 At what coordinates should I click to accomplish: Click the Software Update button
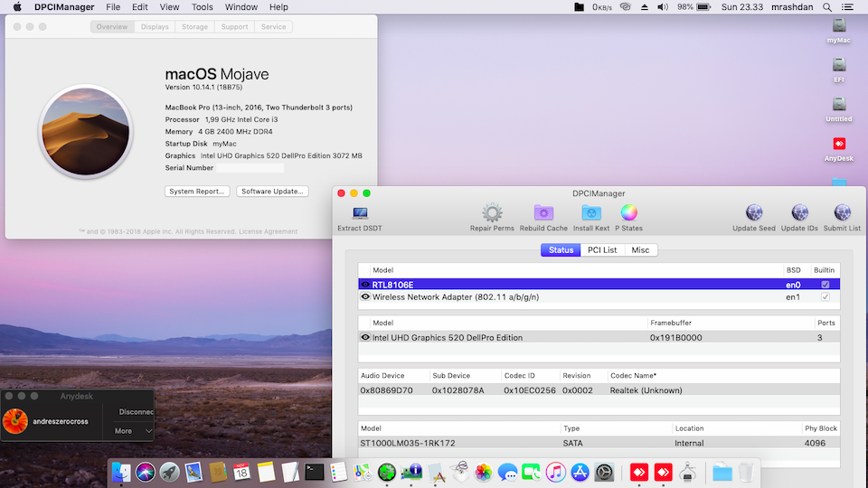click(272, 192)
